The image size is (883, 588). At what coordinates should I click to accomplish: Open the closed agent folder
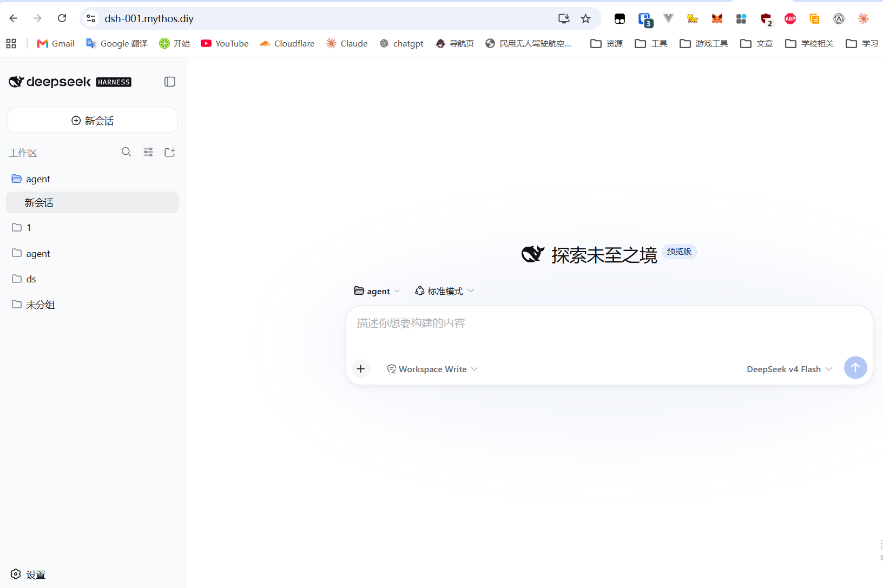click(93, 253)
